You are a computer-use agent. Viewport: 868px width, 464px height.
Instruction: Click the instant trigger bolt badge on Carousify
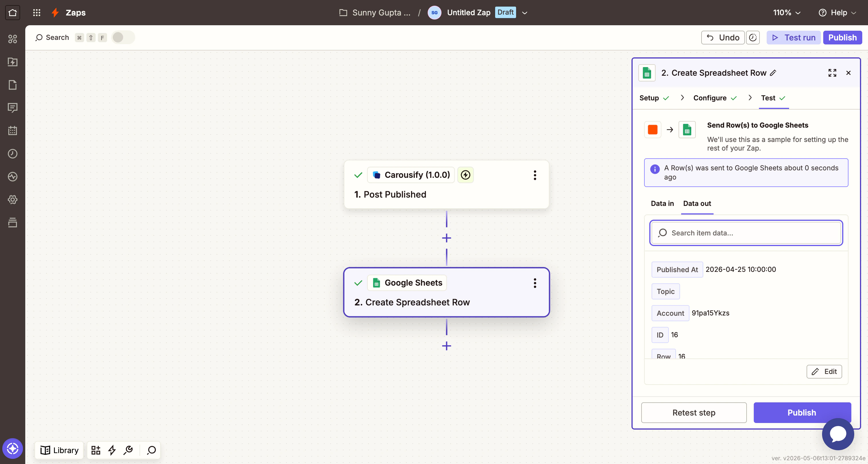pyautogui.click(x=465, y=175)
